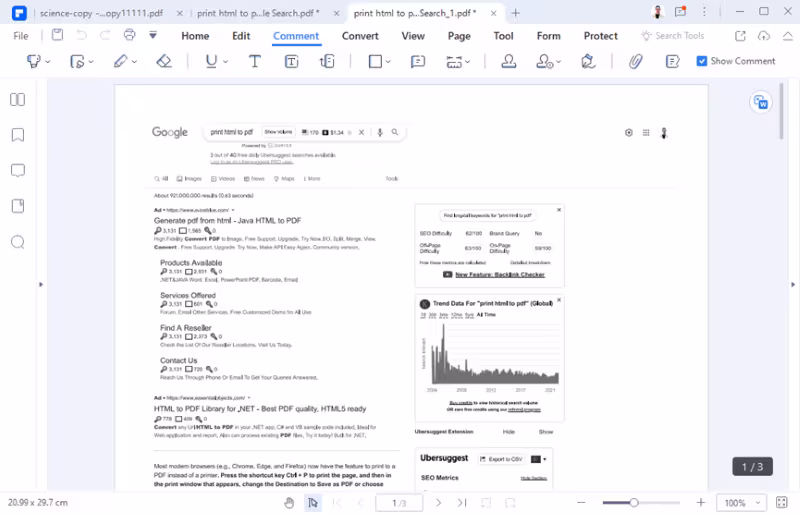Select the text selection cursor tool
800x514 pixels.
(313, 503)
